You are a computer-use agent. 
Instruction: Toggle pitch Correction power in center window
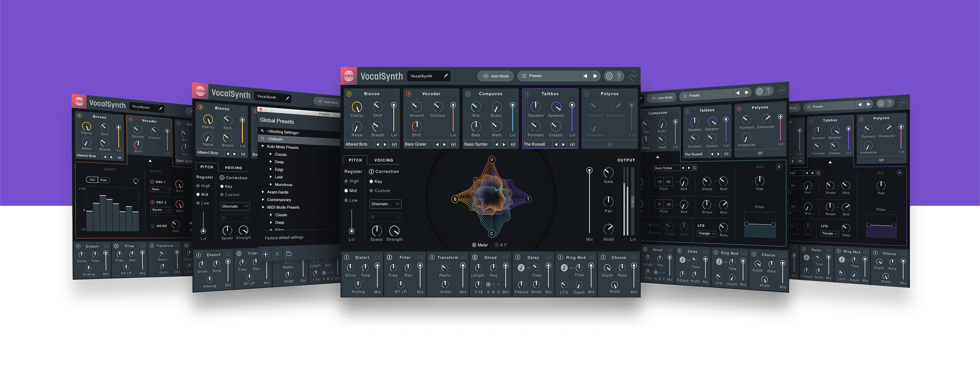point(371,172)
